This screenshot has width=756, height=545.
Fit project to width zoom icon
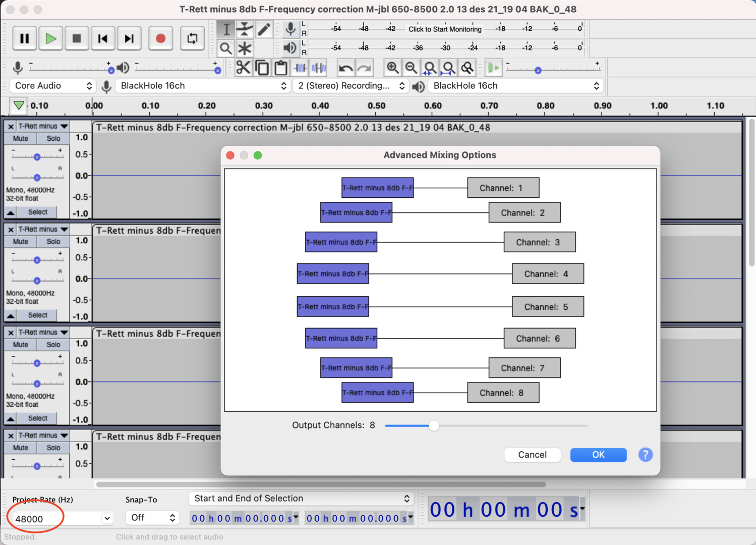pyautogui.click(x=448, y=68)
